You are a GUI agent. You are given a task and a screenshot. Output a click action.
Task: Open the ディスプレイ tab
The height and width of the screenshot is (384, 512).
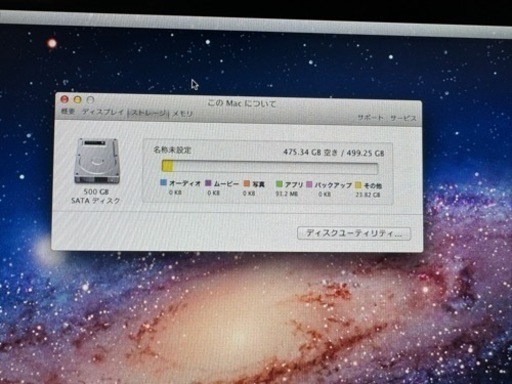click(103, 112)
